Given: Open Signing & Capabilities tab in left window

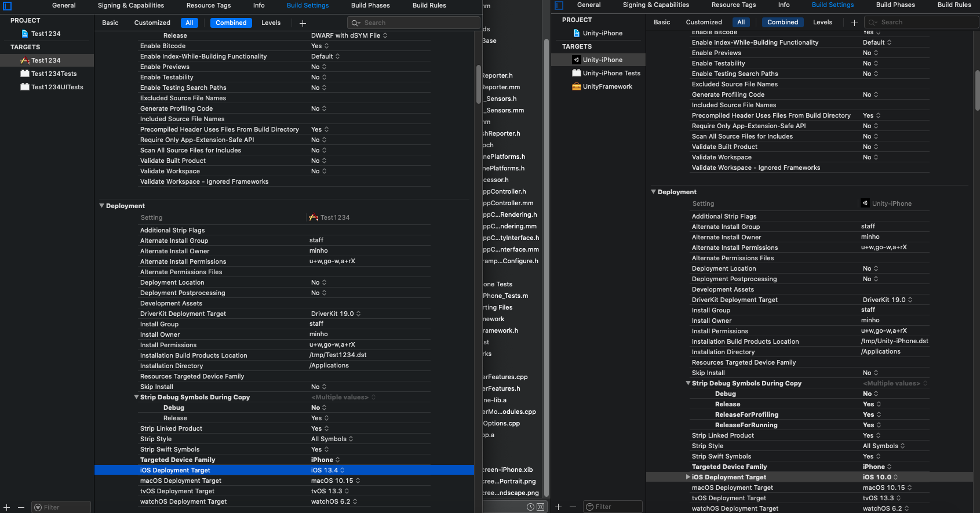Looking at the screenshot, I should click(x=130, y=5).
